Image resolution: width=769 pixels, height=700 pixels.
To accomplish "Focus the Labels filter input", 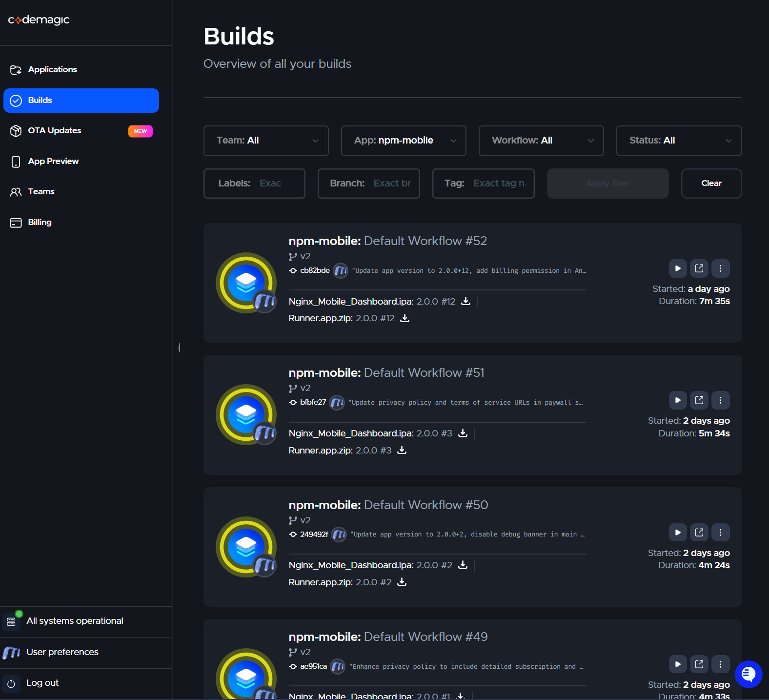I will (x=254, y=184).
